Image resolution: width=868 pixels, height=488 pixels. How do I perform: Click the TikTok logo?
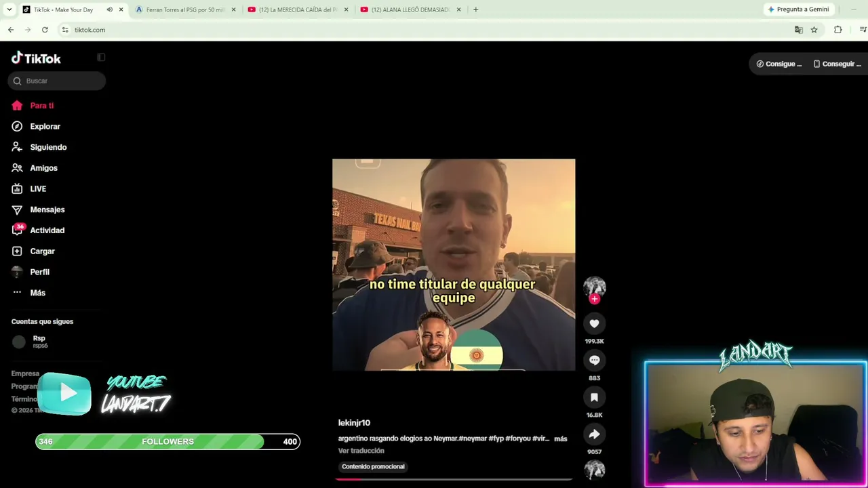[36, 58]
